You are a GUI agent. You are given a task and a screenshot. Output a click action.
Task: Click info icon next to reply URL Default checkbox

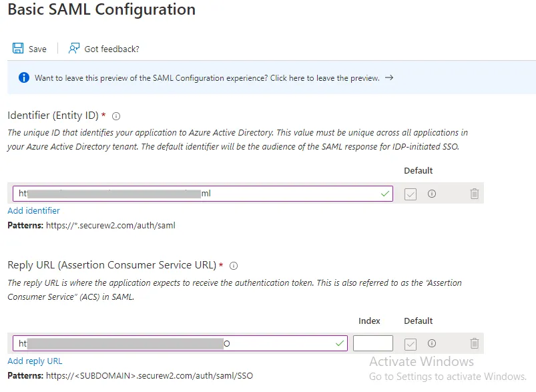click(432, 343)
